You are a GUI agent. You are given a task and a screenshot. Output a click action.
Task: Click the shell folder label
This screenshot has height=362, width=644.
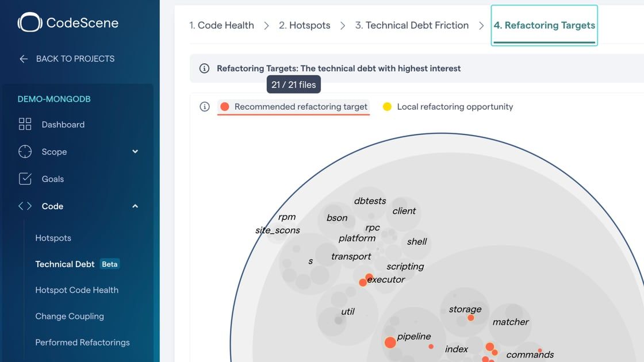417,242
